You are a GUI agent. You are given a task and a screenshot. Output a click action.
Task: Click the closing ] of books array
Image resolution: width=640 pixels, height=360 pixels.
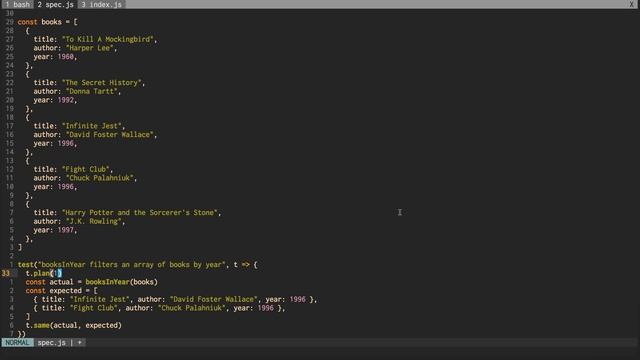(20, 247)
